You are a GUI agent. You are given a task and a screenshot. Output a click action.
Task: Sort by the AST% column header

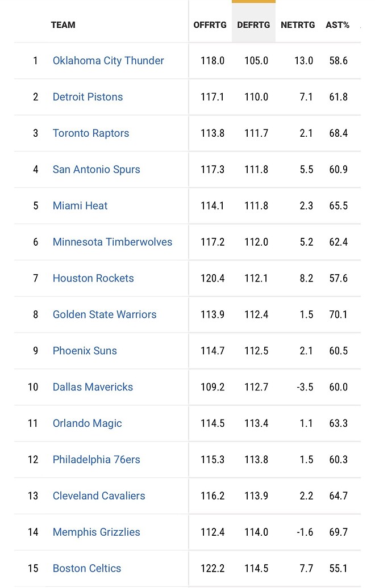pyautogui.click(x=338, y=25)
